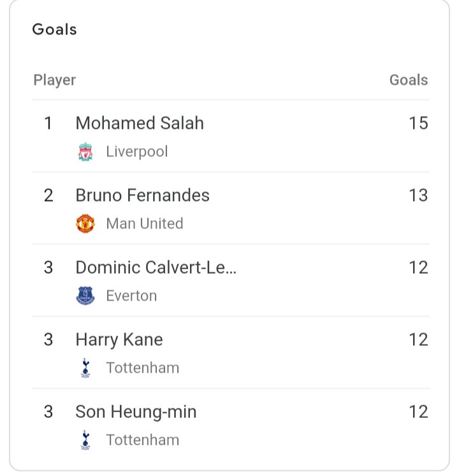Click Harry Kane's Tottenham crest icon
This screenshot has height=476, width=459.
pos(85,368)
